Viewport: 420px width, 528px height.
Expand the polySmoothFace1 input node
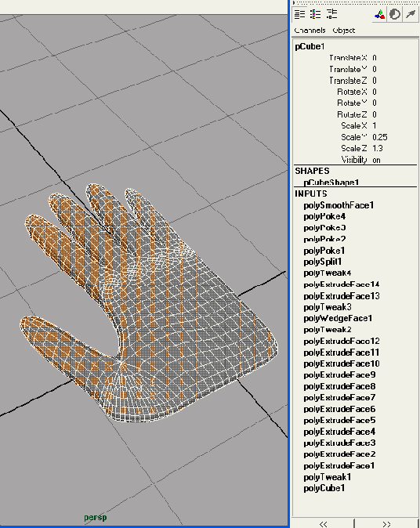click(x=339, y=205)
